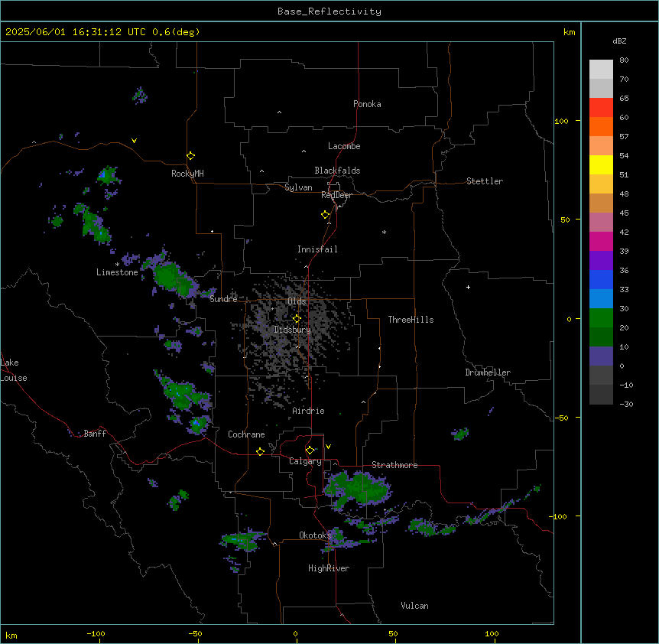Click the Okotoks label
The image size is (659, 644).
[315, 535]
